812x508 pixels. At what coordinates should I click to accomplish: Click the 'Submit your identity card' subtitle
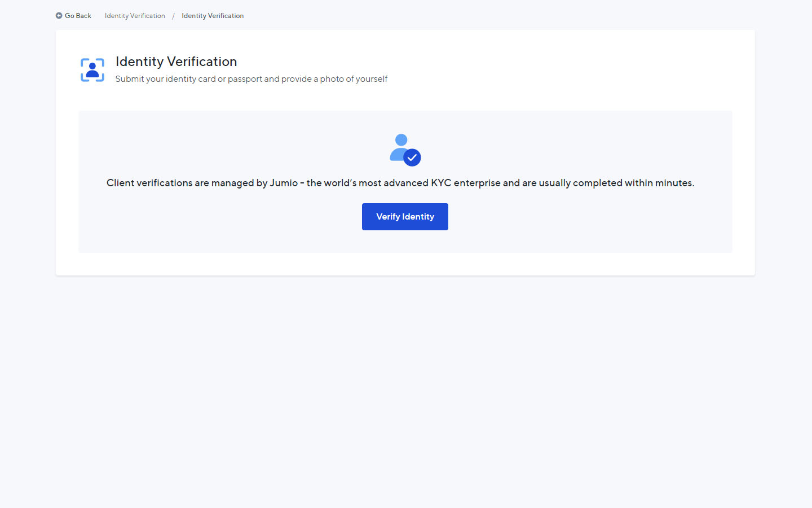tap(251, 79)
